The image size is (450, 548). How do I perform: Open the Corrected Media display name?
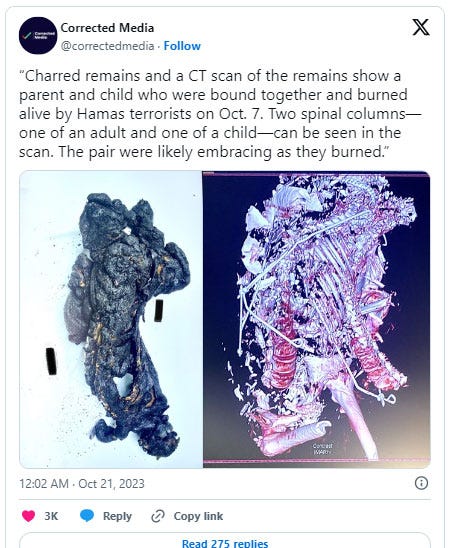coord(107,28)
